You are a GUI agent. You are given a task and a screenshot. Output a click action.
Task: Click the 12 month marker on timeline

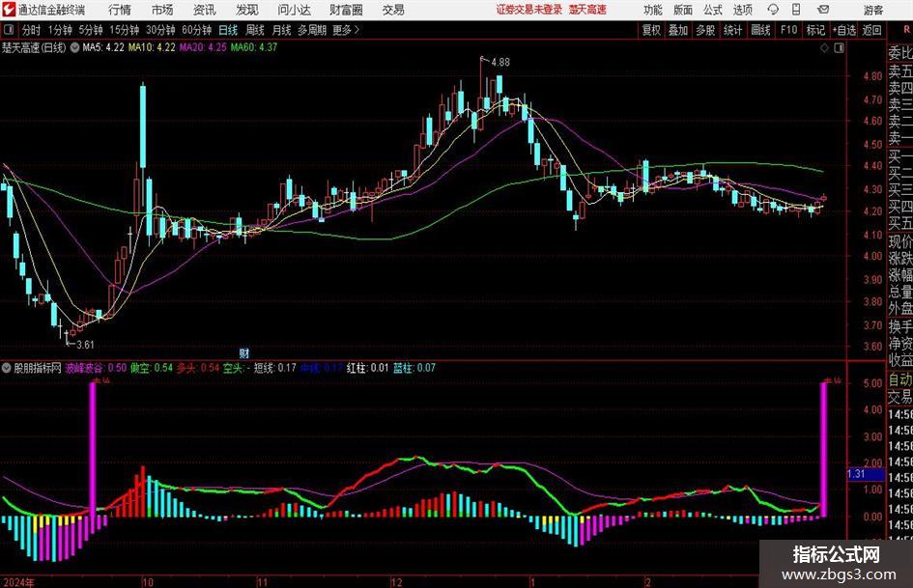[396, 582]
